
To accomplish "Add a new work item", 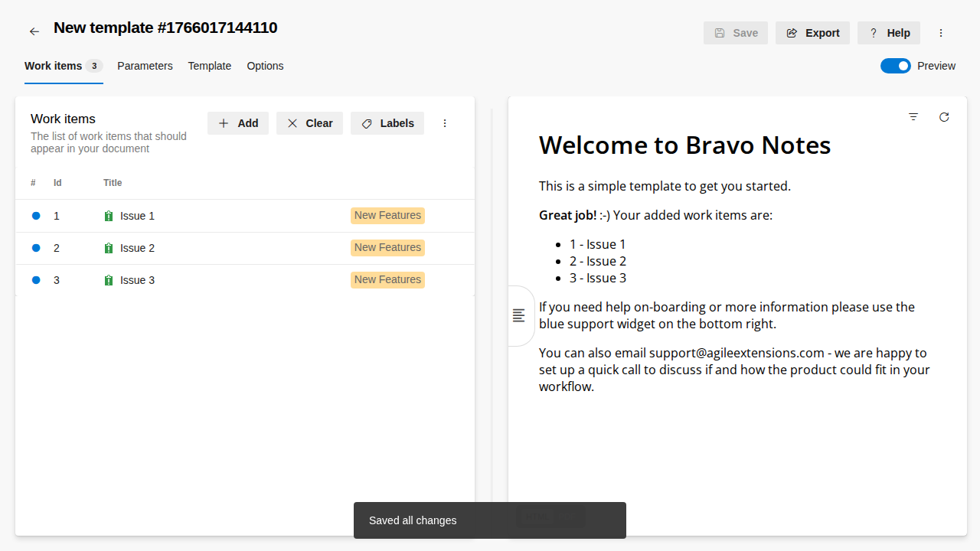I will click(x=238, y=123).
